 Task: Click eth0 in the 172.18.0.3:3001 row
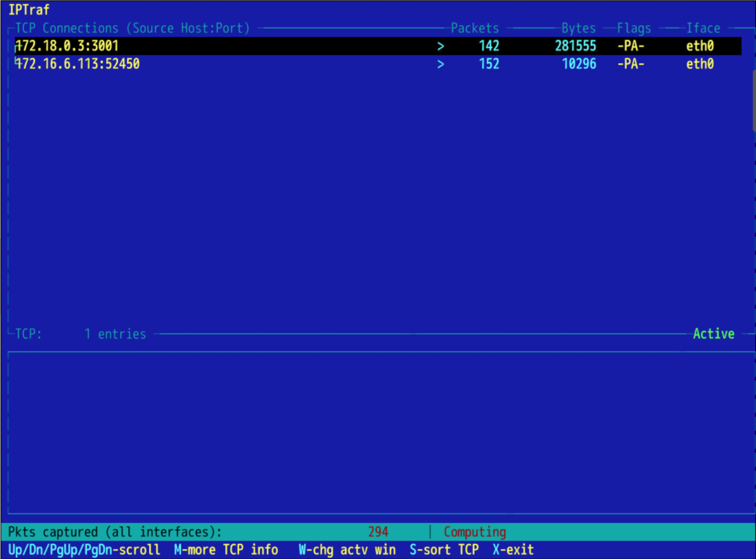700,46
